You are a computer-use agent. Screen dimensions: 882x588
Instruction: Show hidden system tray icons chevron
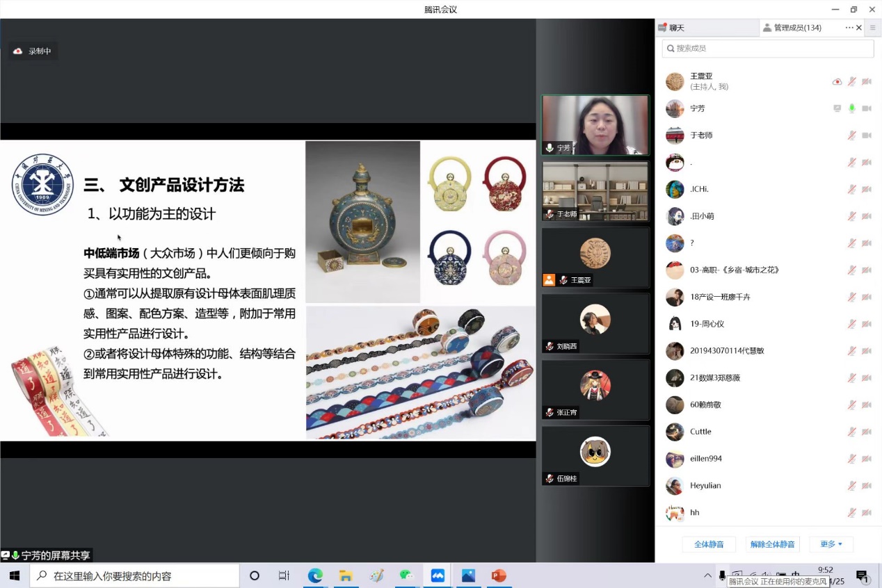(707, 575)
